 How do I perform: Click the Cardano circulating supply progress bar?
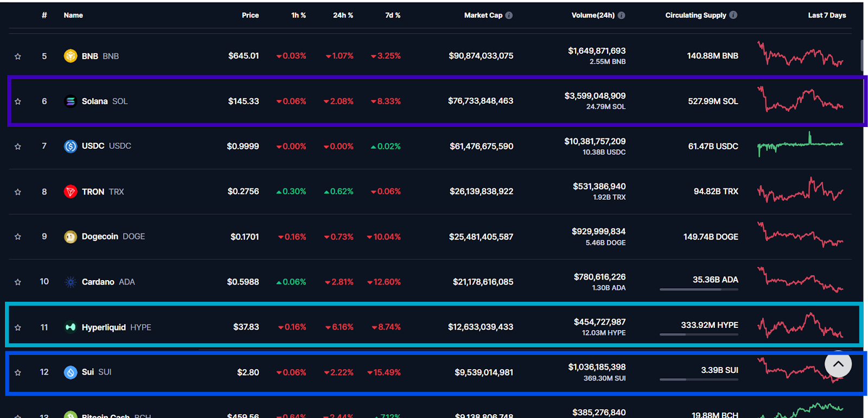tap(699, 289)
